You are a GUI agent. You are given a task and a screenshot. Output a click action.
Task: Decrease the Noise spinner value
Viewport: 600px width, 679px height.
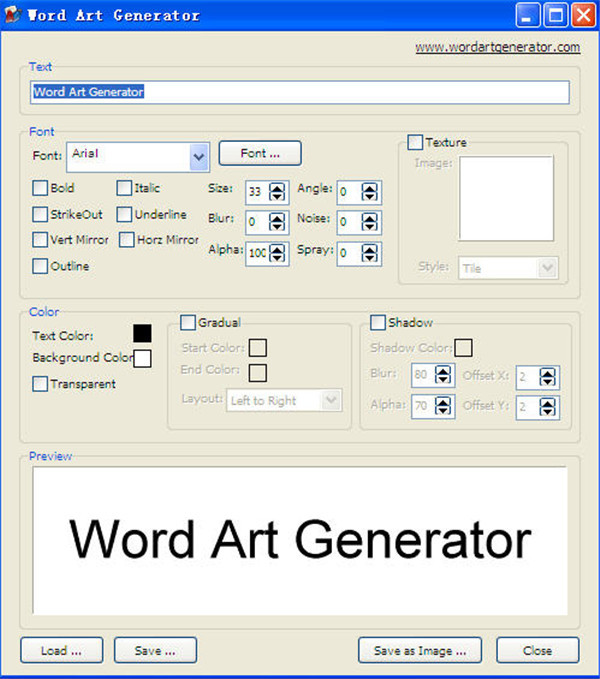[x=370, y=227]
